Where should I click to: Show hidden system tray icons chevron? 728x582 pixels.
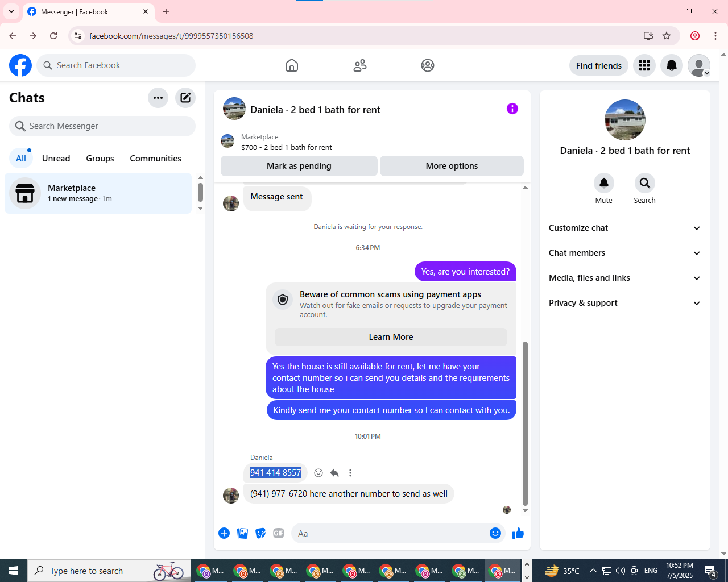(x=593, y=571)
